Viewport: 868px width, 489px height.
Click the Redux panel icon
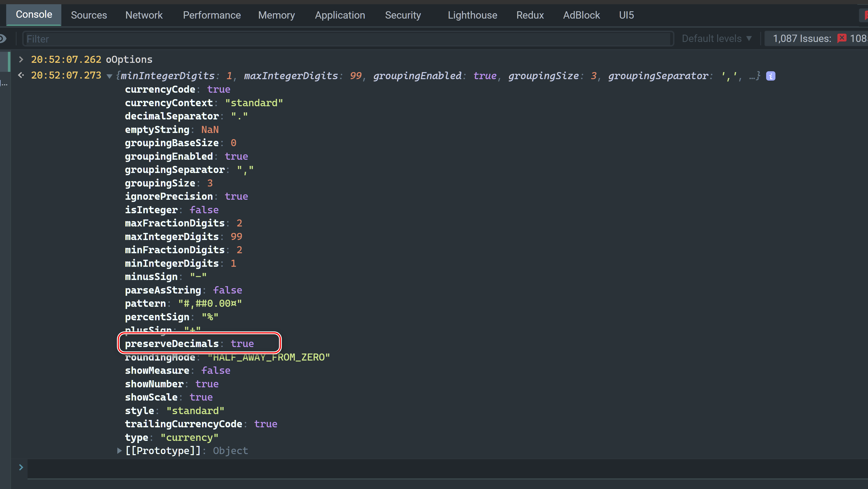pos(530,15)
